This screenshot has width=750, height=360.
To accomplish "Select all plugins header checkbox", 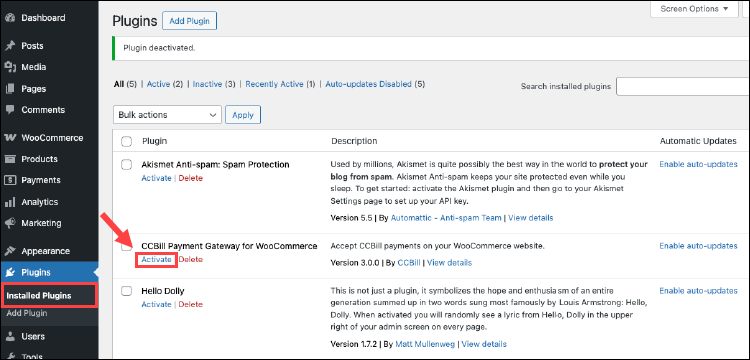I will click(x=126, y=142).
